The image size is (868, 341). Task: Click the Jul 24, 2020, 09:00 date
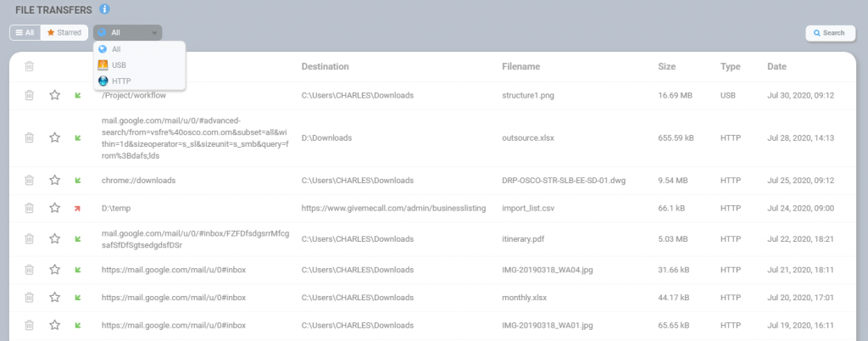(800, 208)
